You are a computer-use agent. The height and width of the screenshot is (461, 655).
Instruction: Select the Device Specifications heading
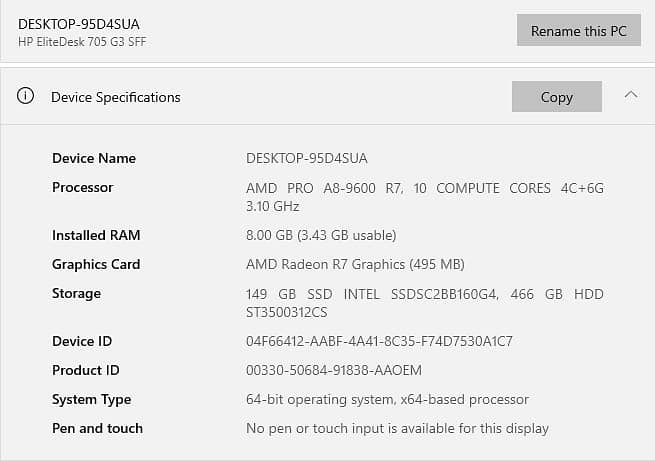point(116,97)
